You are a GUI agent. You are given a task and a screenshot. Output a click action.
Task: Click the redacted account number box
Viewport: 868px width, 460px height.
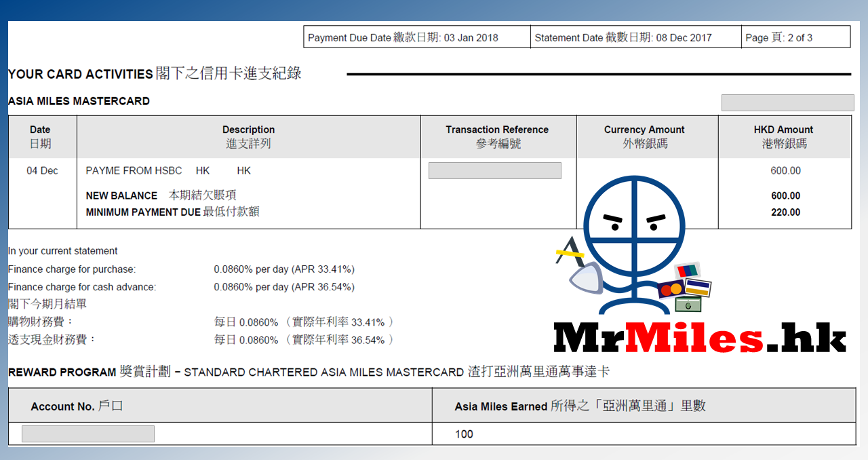click(88, 434)
